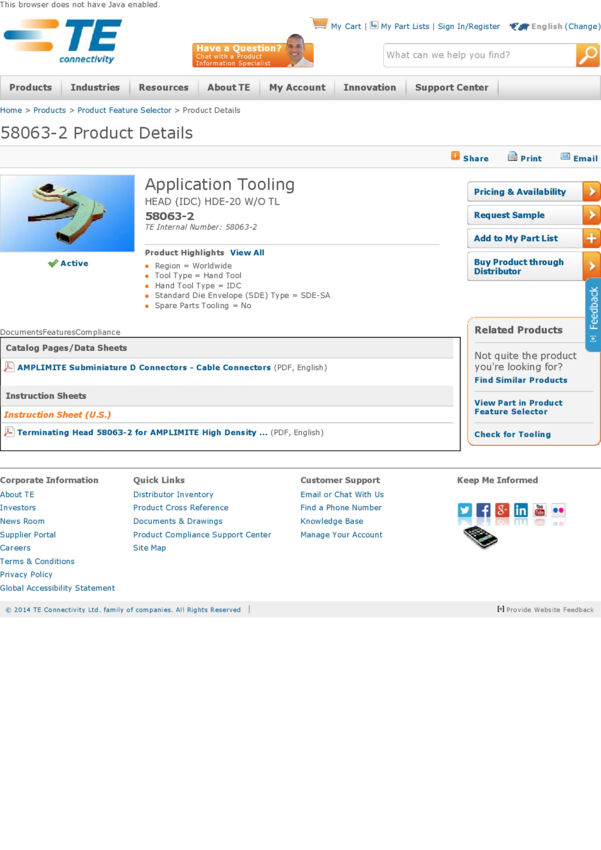Image resolution: width=601 pixels, height=850 pixels.
Task: Click Products breadcrumb link
Action: tap(49, 110)
